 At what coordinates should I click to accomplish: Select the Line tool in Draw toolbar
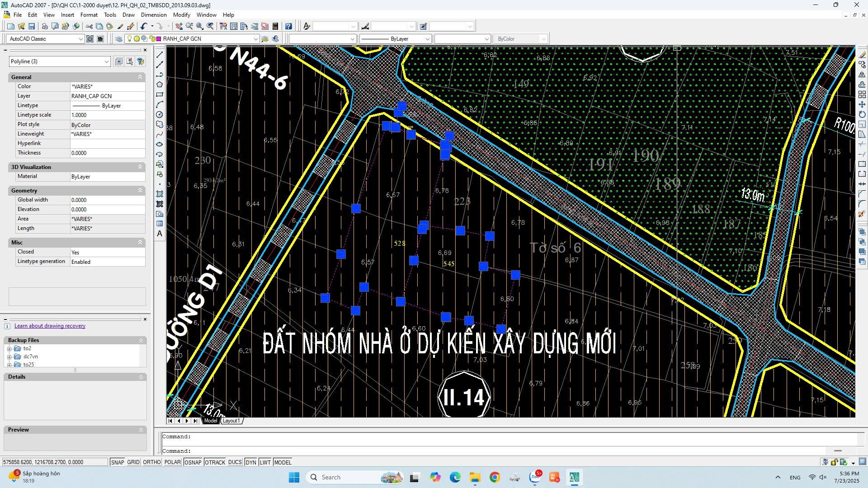tap(159, 55)
